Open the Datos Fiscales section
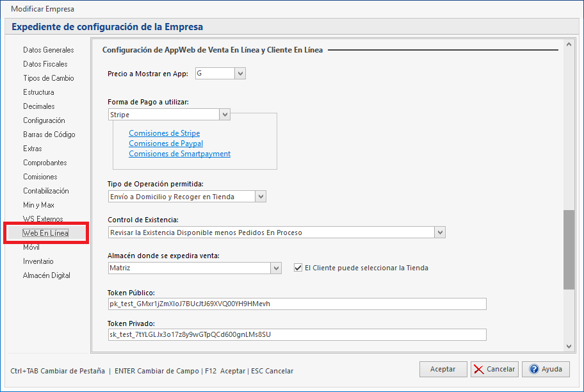Screen dimensions: 584x392 pos(45,64)
